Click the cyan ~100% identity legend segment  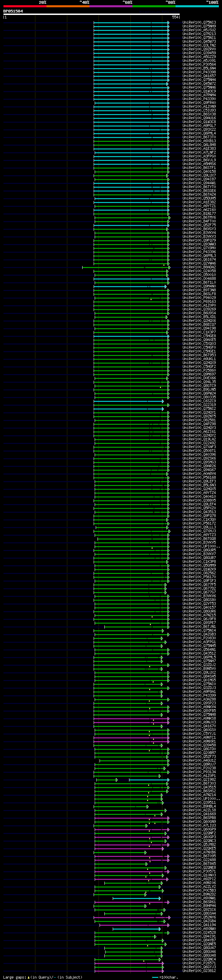pyautogui.click(x=197, y=6)
